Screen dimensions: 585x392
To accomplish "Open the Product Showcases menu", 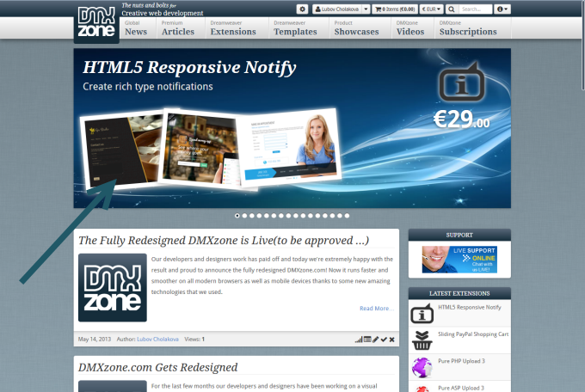I will [x=356, y=28].
